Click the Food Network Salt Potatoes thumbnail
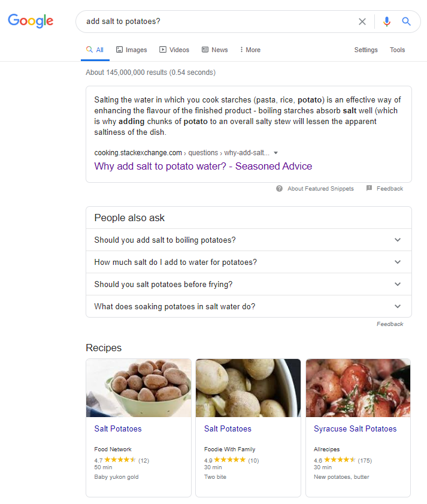This screenshot has height=504, width=427. tap(138, 388)
